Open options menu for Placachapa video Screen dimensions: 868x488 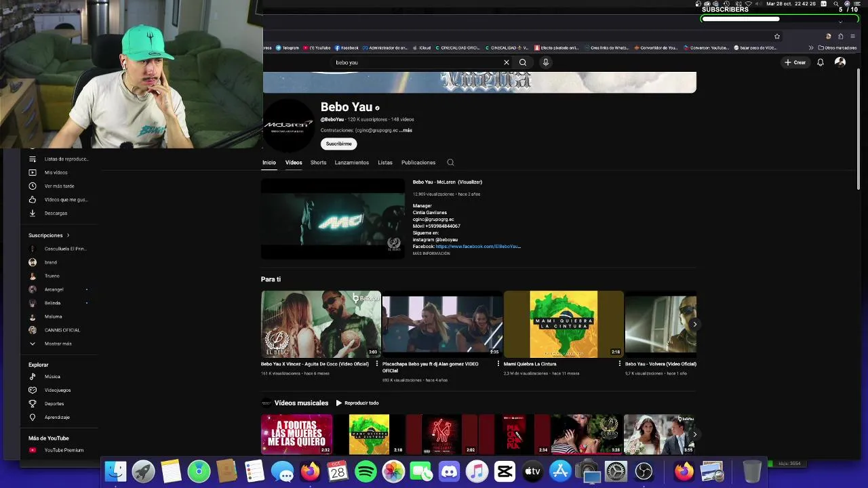pyautogui.click(x=498, y=364)
